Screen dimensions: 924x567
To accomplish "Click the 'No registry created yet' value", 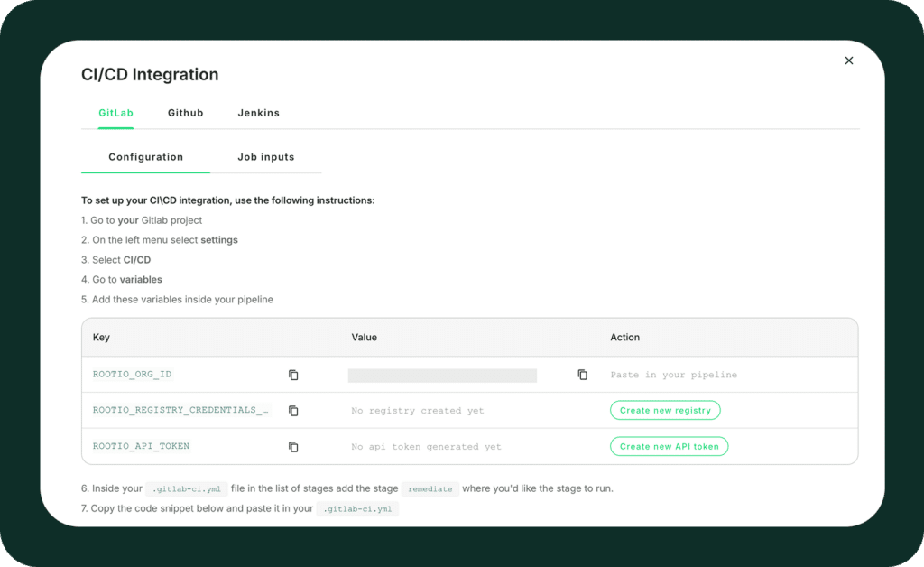I will click(x=417, y=411).
